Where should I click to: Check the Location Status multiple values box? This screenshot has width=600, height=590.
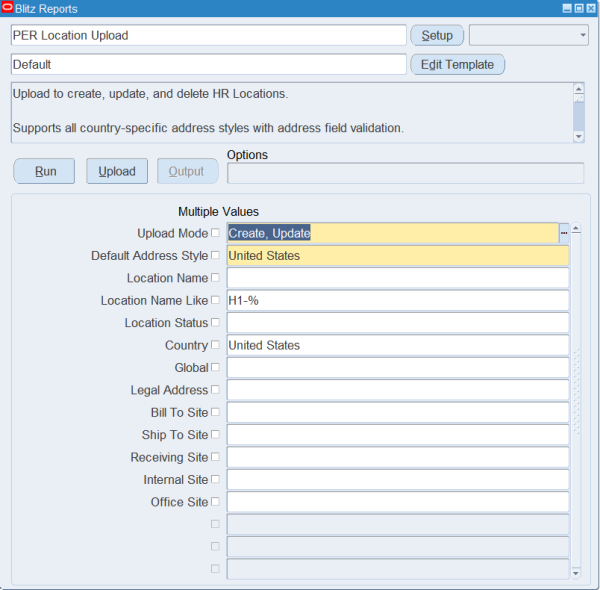215,322
